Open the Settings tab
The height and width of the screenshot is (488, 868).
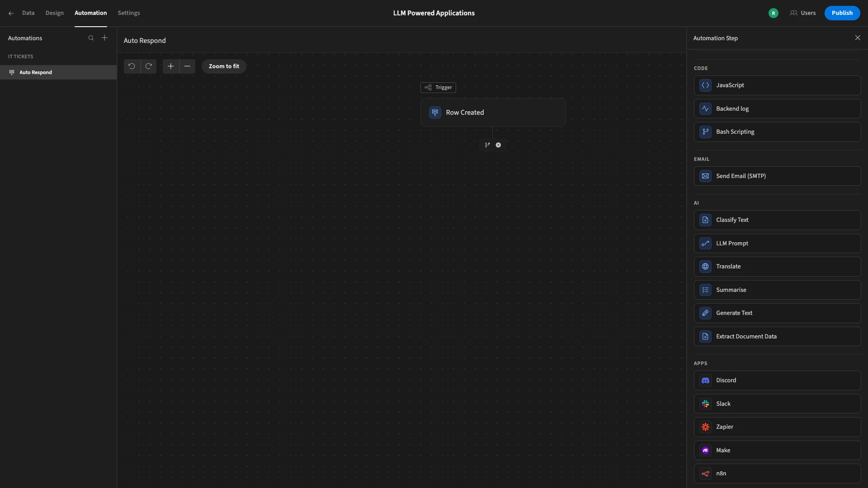click(129, 13)
